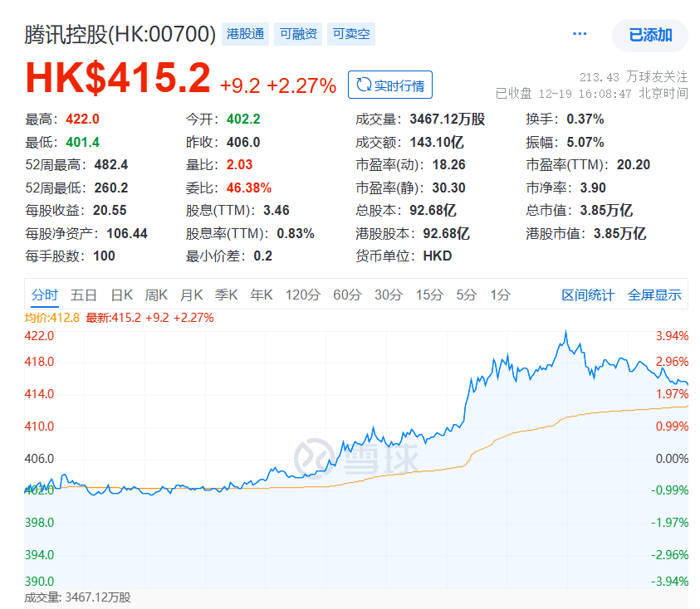Click the 换手 value 0.37%
Viewport: 700px width, 609px height.
[x=585, y=119]
